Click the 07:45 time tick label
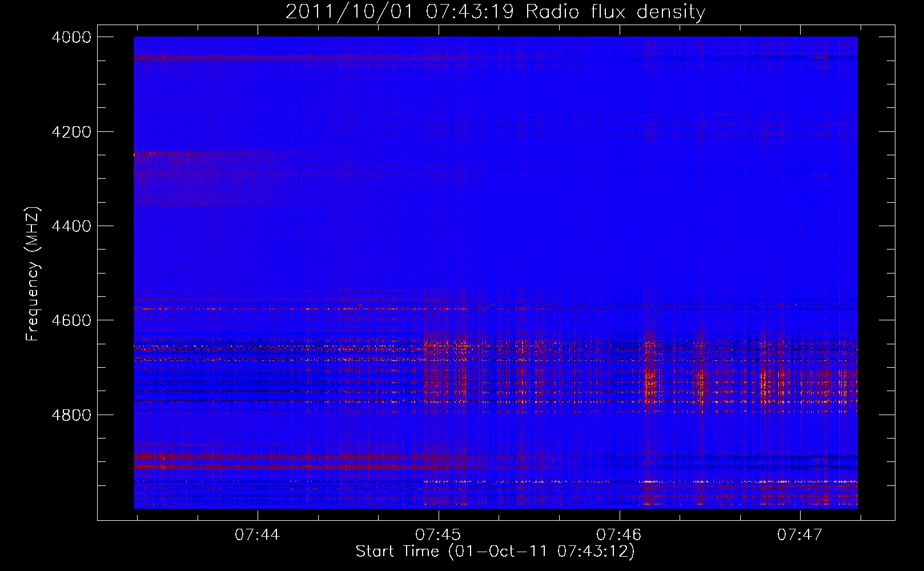 click(438, 534)
